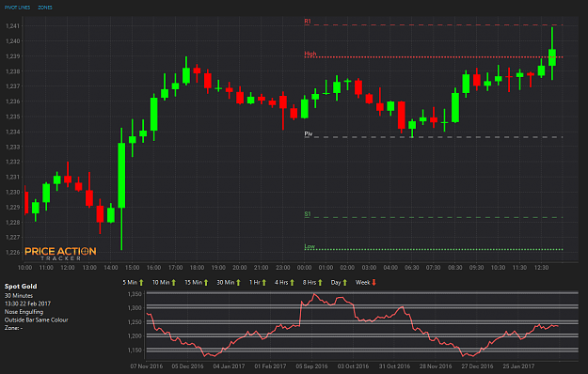Click the 18:00 time axis label
The height and width of the screenshot is (374, 588).
(x=197, y=268)
